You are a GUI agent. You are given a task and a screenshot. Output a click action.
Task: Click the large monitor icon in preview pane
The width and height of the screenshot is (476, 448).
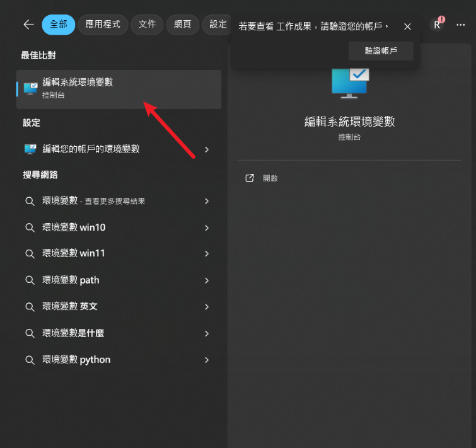351,83
